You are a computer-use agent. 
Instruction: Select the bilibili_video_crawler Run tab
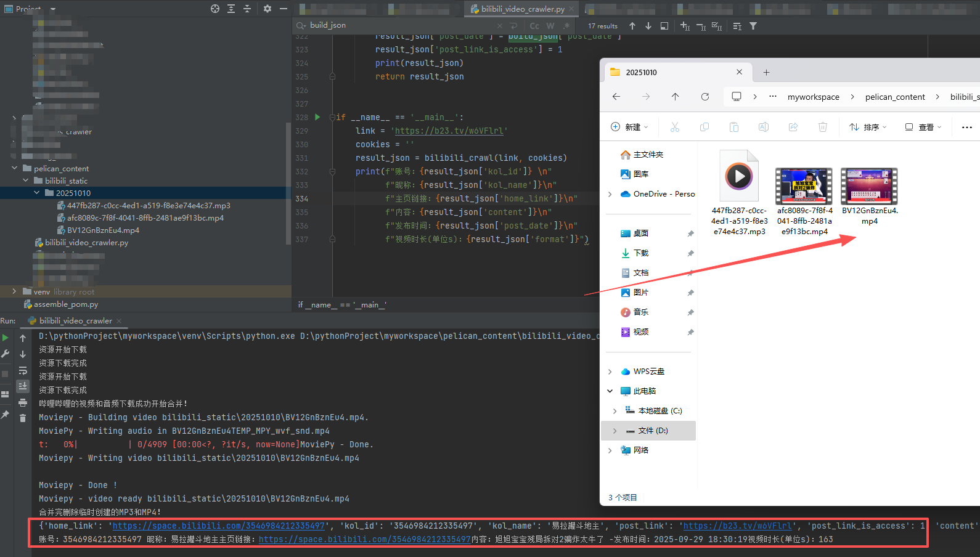pos(75,321)
